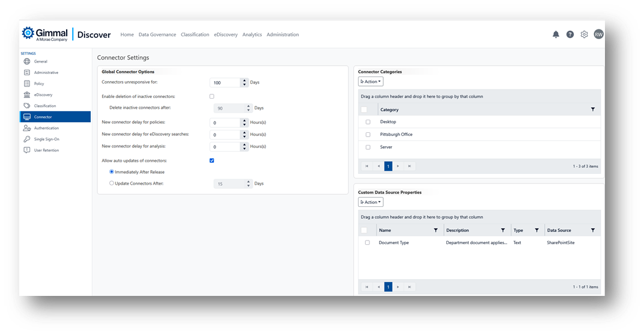The image size is (644, 335).
Task: Open Connector Categories Action dropdown
Action: click(370, 82)
